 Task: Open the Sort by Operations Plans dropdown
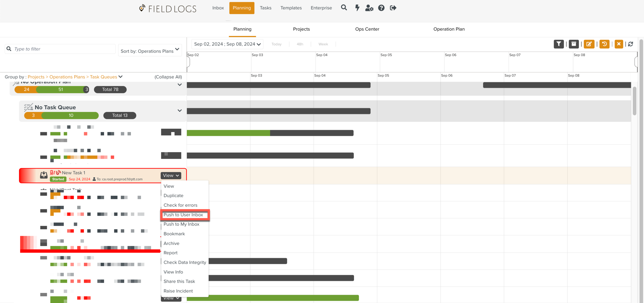click(x=150, y=51)
